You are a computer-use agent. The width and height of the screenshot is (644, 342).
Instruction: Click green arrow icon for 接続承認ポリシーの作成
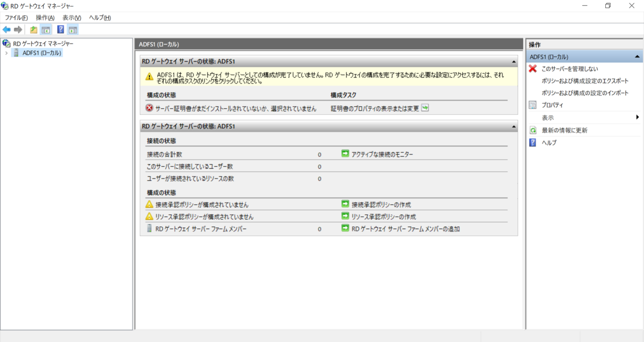click(345, 204)
